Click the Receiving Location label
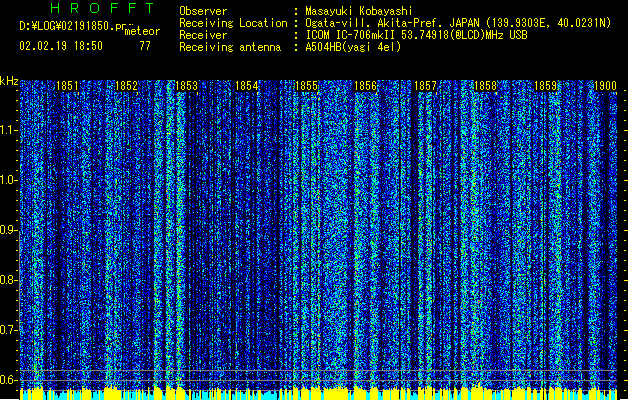The image size is (629, 400). point(233,23)
